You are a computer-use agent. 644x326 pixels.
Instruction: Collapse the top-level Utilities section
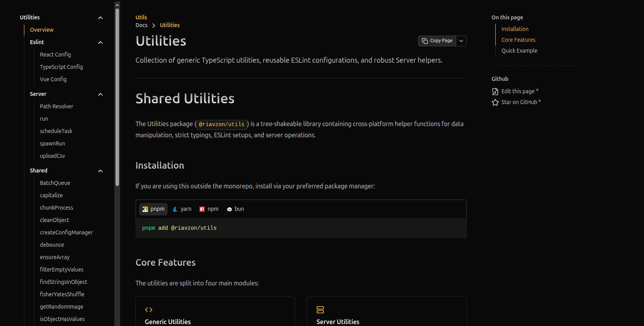pos(100,18)
